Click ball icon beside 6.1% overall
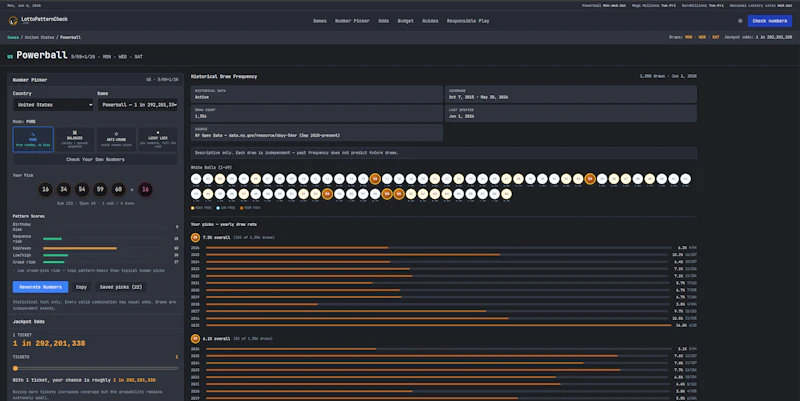Image resolution: width=800 pixels, height=401 pixels. [195, 338]
